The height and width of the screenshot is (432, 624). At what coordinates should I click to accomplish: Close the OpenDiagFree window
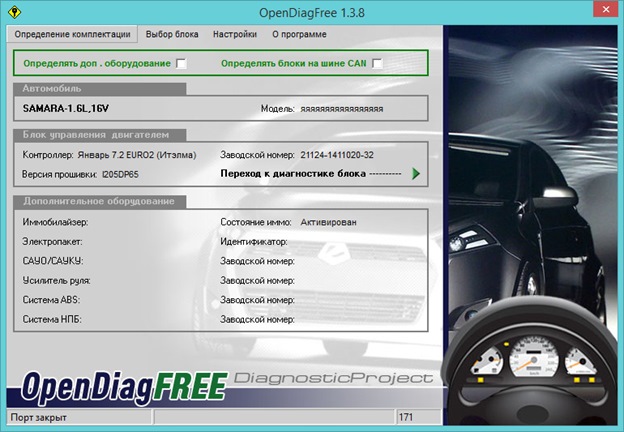tap(606, 9)
